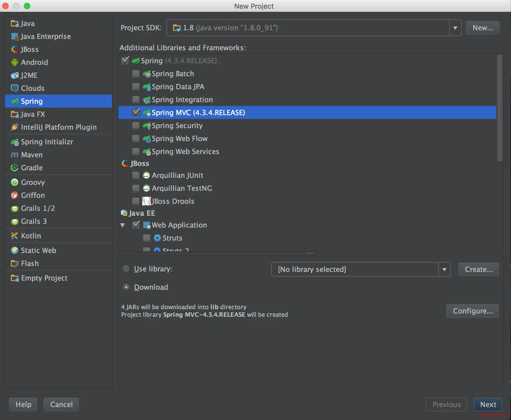511x420 pixels.
Task: Click the Gradle icon in project types
Action: click(14, 168)
